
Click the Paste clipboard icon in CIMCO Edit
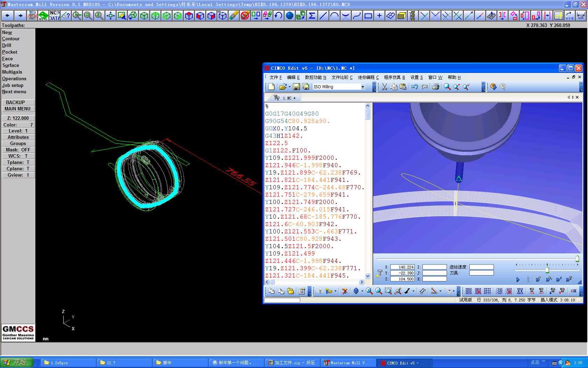(x=403, y=87)
